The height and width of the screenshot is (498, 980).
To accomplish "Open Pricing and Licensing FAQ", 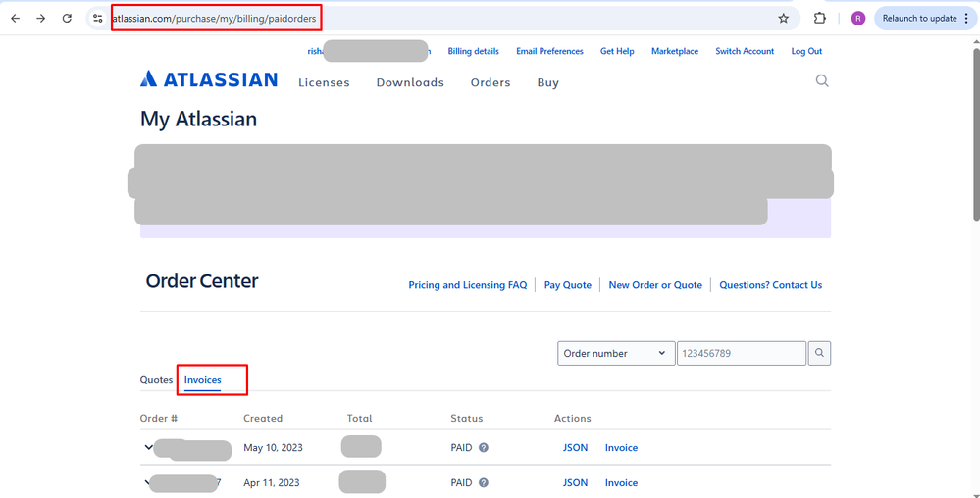I will coord(468,285).
